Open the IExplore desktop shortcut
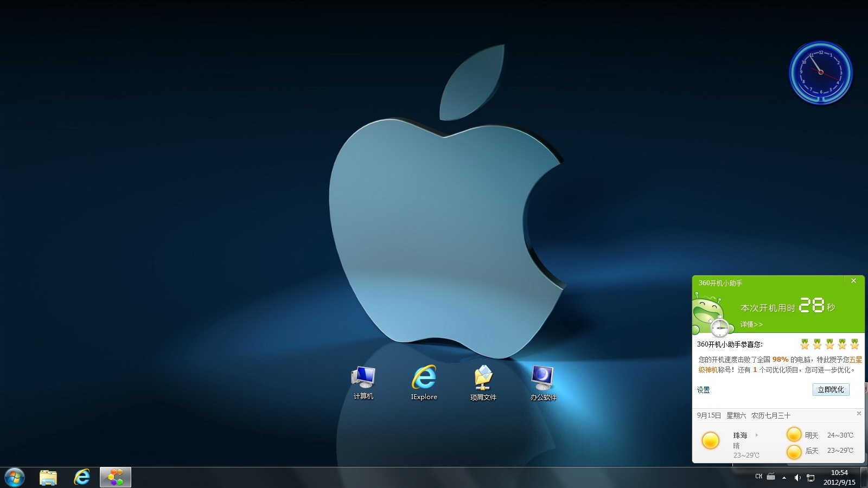The image size is (868, 488). [x=424, y=383]
